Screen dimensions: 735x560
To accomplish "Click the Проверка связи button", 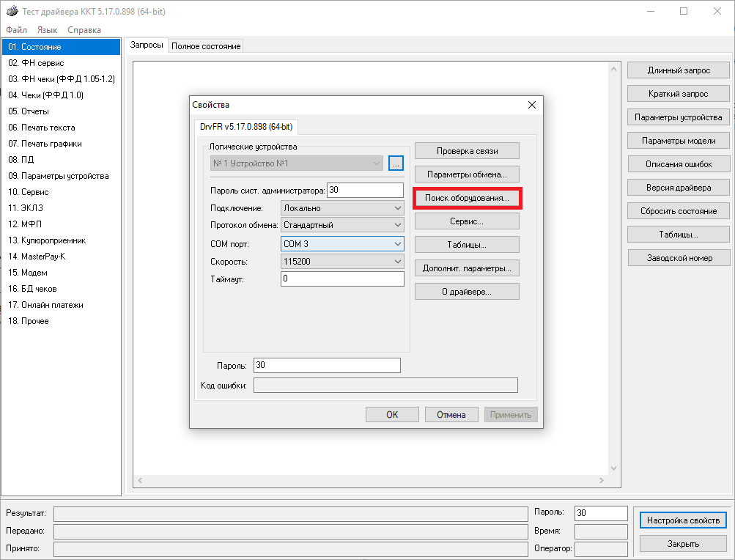I will (467, 151).
